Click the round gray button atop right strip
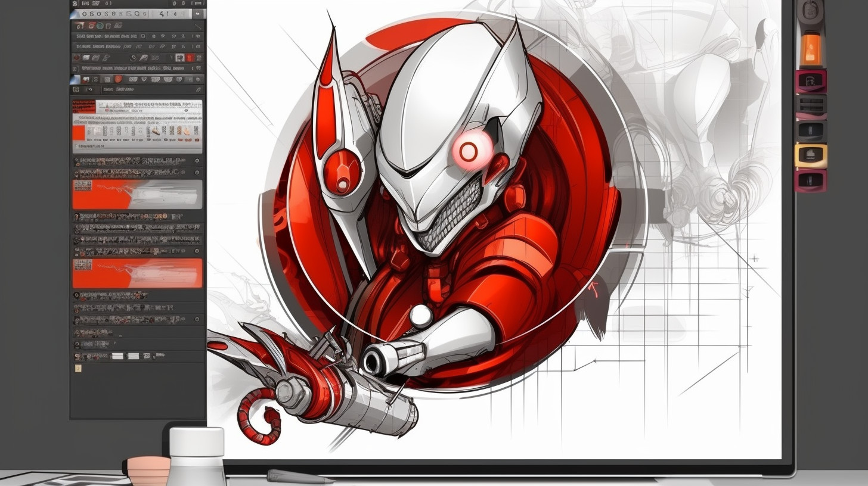Image resolution: width=868 pixels, height=486 pixels. (811, 11)
